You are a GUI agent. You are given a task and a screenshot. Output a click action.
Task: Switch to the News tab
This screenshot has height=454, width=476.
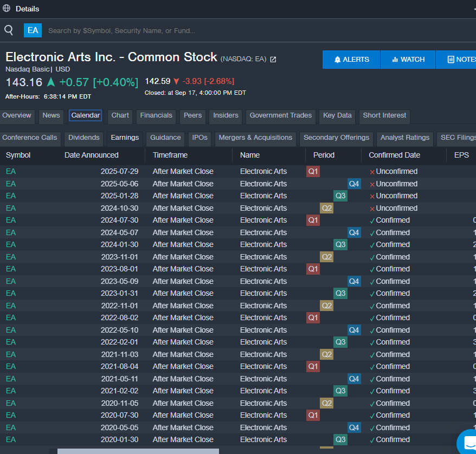point(51,115)
